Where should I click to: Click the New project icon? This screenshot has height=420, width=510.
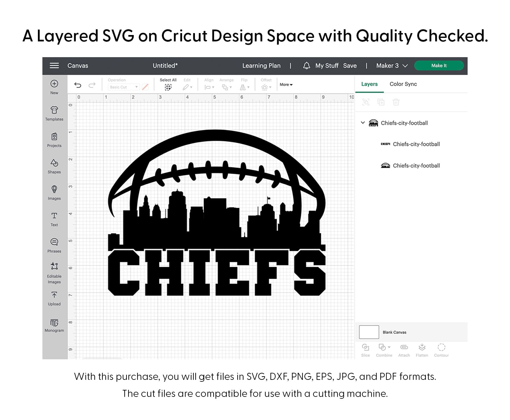point(54,84)
